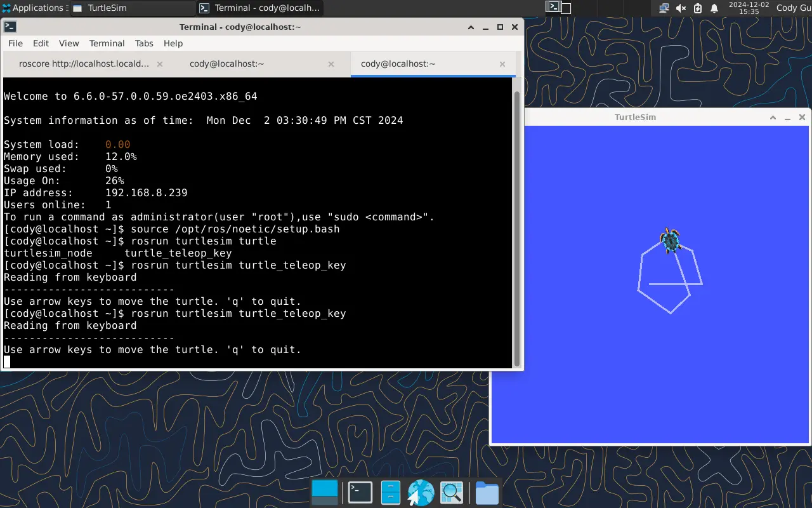The width and height of the screenshot is (812, 508).
Task: Launch the web browser globe icon in dock
Action: (x=421, y=493)
